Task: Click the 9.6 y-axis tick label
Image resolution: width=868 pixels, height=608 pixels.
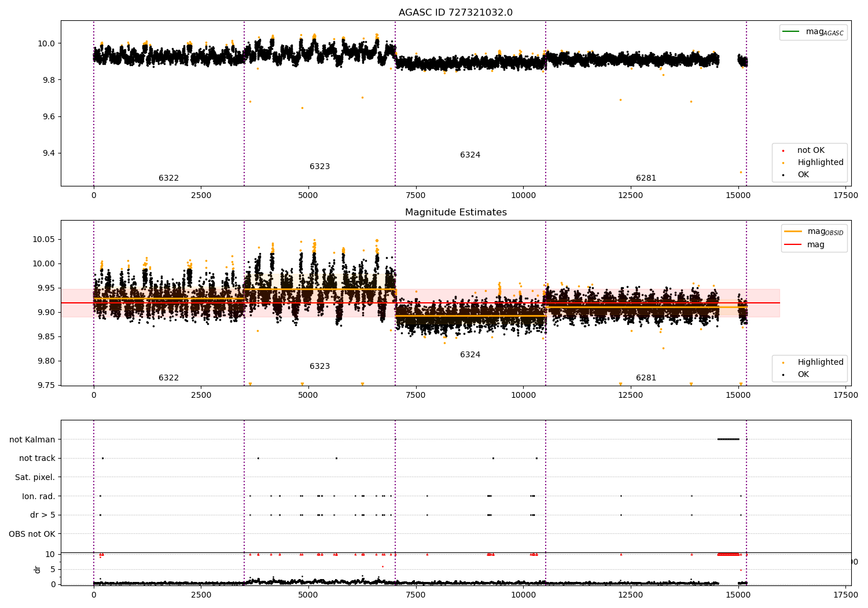Action: [x=48, y=117]
